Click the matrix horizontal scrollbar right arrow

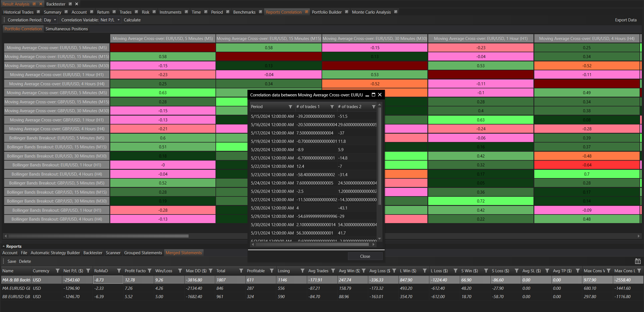[638, 236]
